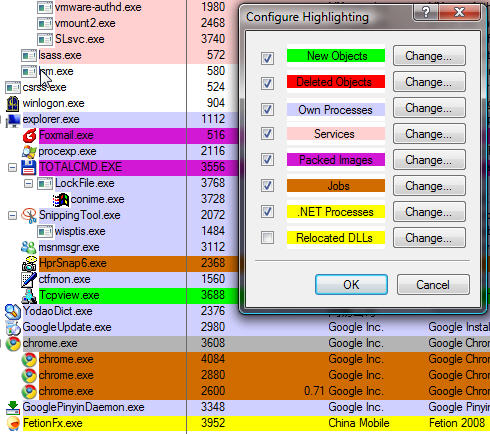Click the procexp.exe process icon

(29, 152)
